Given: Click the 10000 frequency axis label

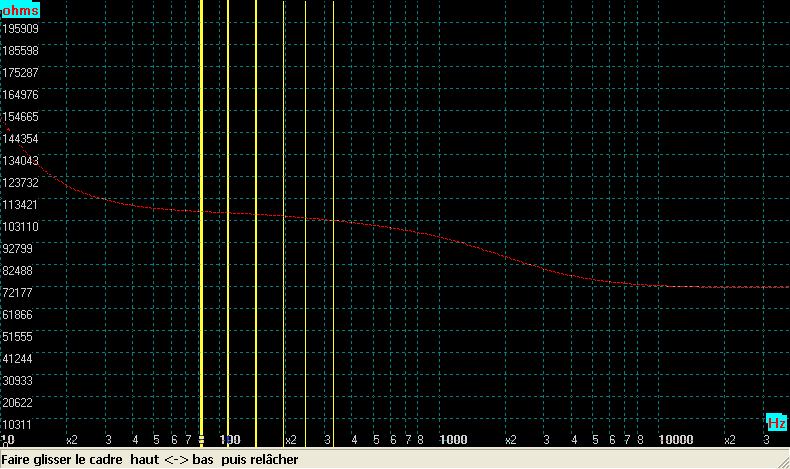Looking at the screenshot, I should [675, 440].
